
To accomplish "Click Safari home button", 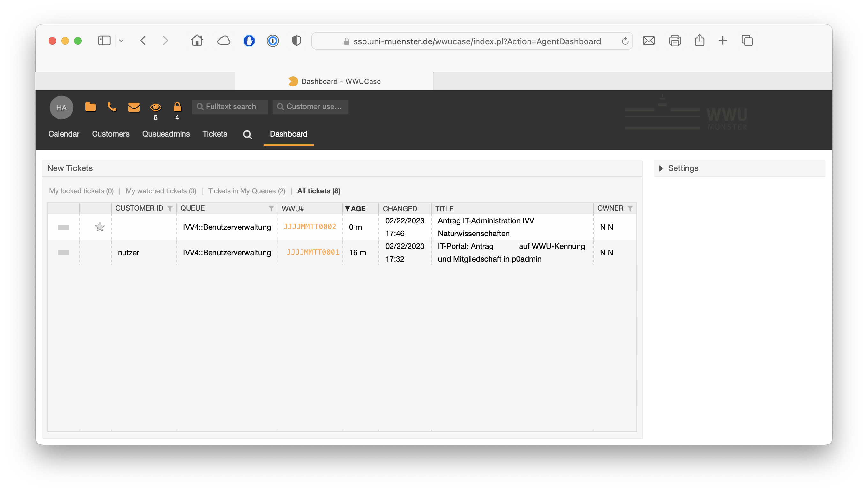I will click(x=197, y=41).
